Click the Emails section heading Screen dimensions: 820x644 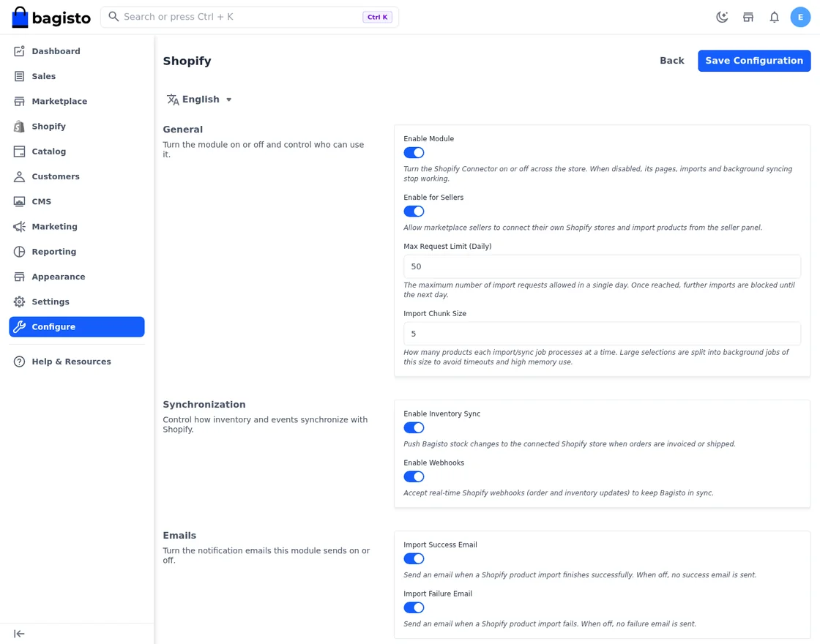tap(179, 536)
